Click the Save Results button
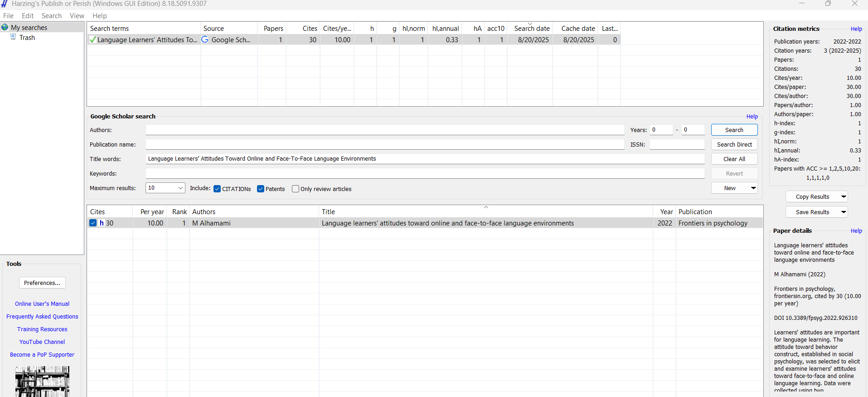The width and height of the screenshot is (868, 397). point(812,212)
